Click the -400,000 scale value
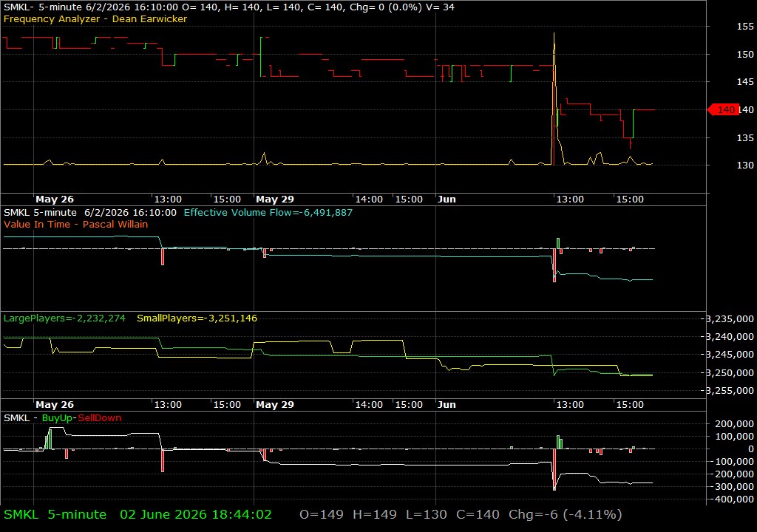The width and height of the screenshot is (757, 532). tap(733, 499)
